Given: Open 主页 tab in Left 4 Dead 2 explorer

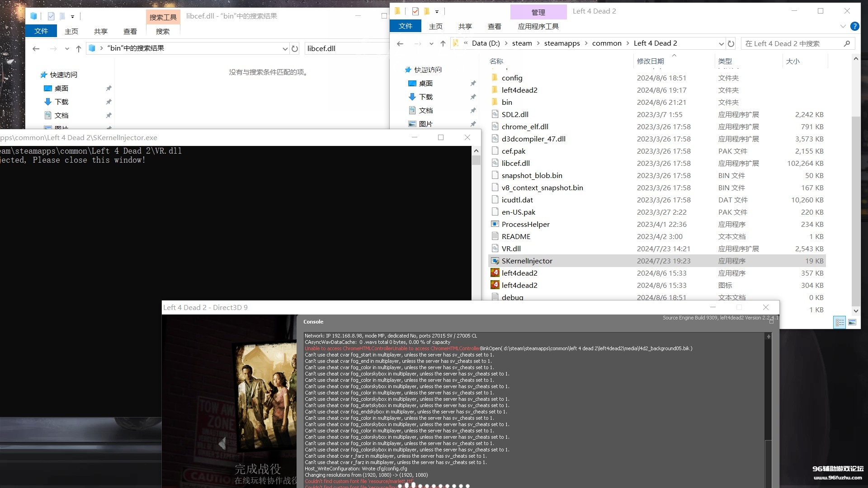Looking at the screenshot, I should coord(436,26).
